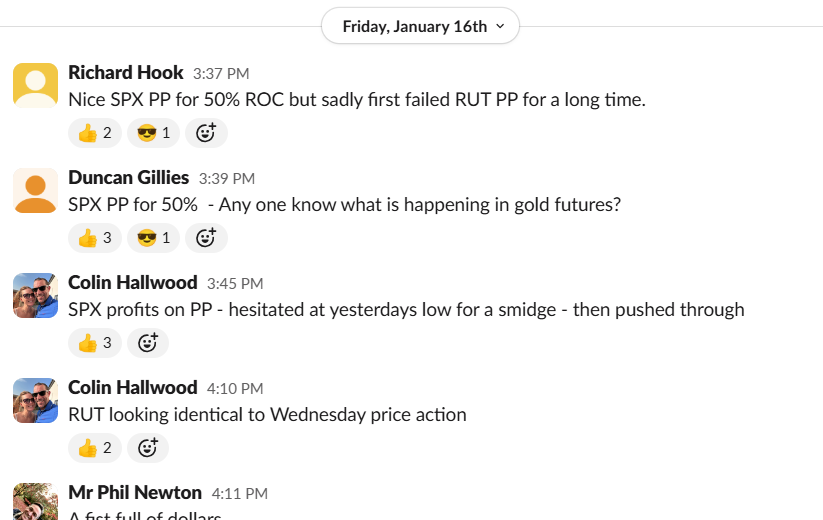Add reaction to Colin's RUT price action message
The height and width of the screenshot is (520, 823).
[148, 448]
